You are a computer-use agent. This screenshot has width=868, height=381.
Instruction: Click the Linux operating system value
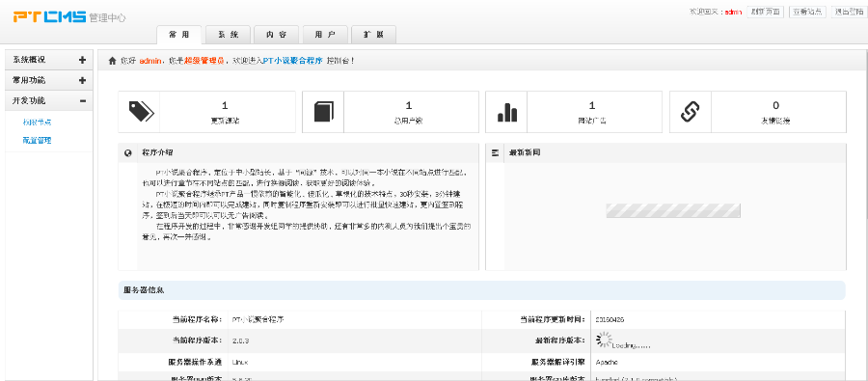pos(240,362)
